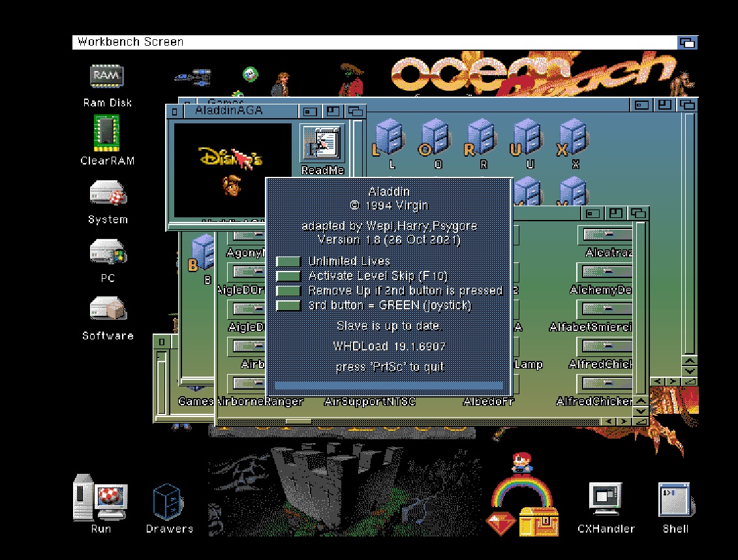Click the A drawer window zoom gadget
738x560 pixels.
click(615, 213)
